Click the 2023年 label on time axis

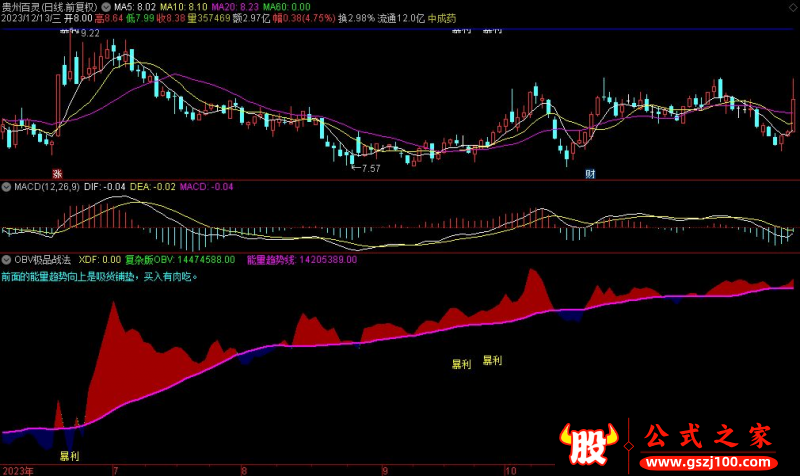pos(17,469)
